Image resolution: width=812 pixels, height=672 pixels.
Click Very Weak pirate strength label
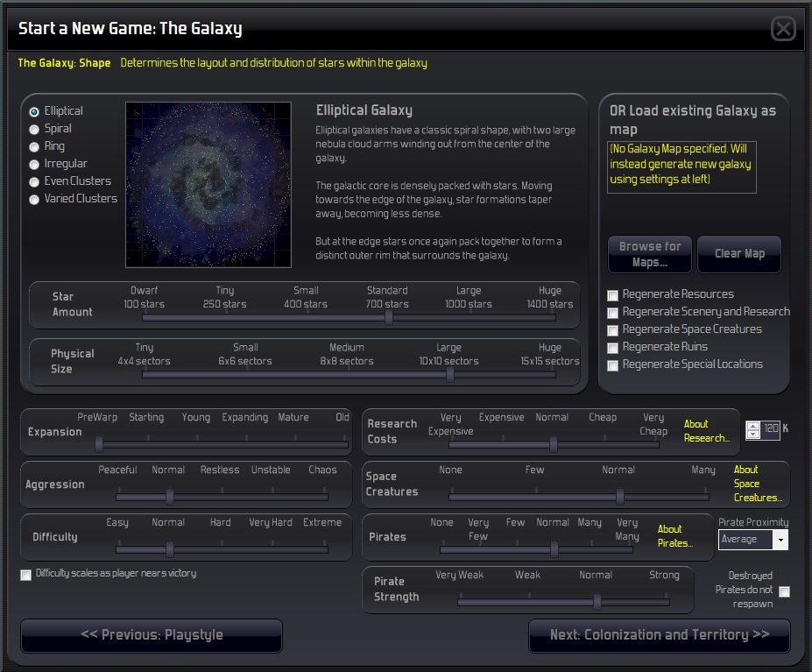click(x=459, y=575)
